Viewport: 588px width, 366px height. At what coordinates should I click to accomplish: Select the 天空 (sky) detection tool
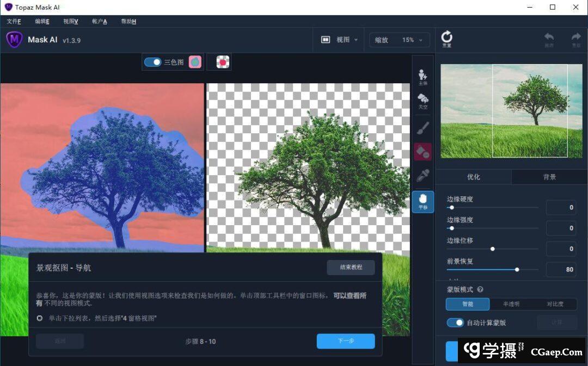422,101
